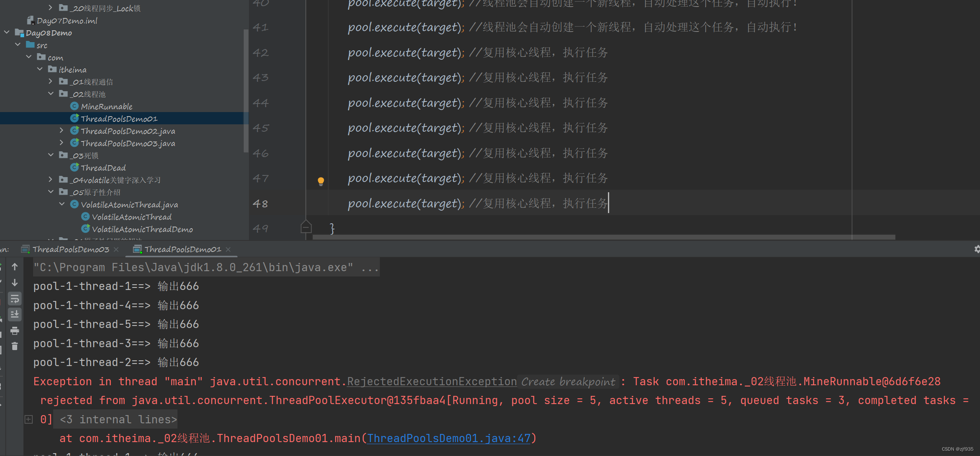Open the VolatileAtomicThread class entry
This screenshot has width=980, height=456.
tap(132, 217)
